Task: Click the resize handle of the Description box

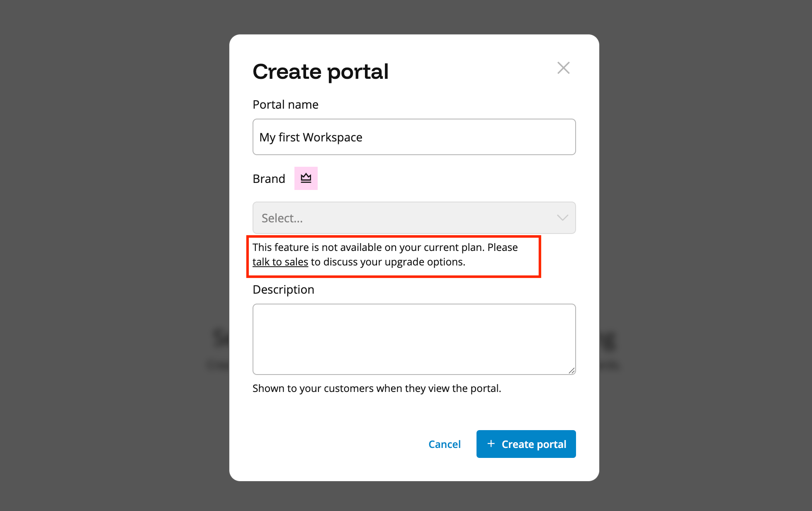Action: tap(571, 370)
